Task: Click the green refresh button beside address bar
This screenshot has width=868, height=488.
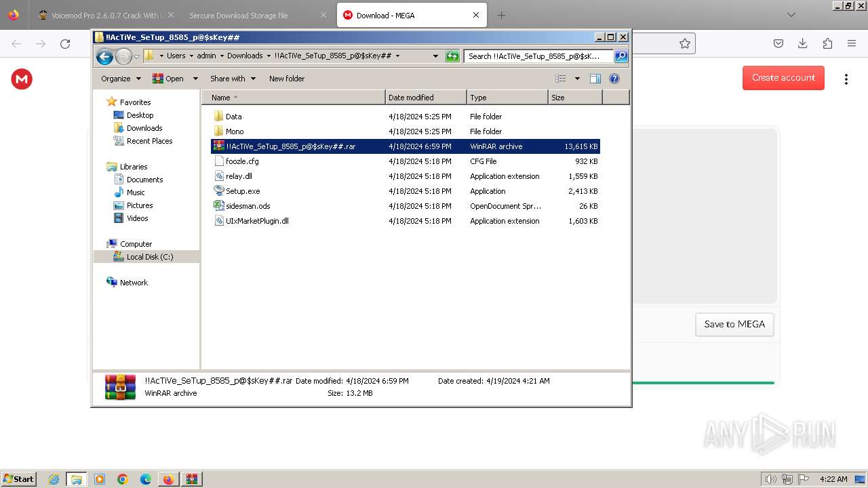Action: (452, 56)
